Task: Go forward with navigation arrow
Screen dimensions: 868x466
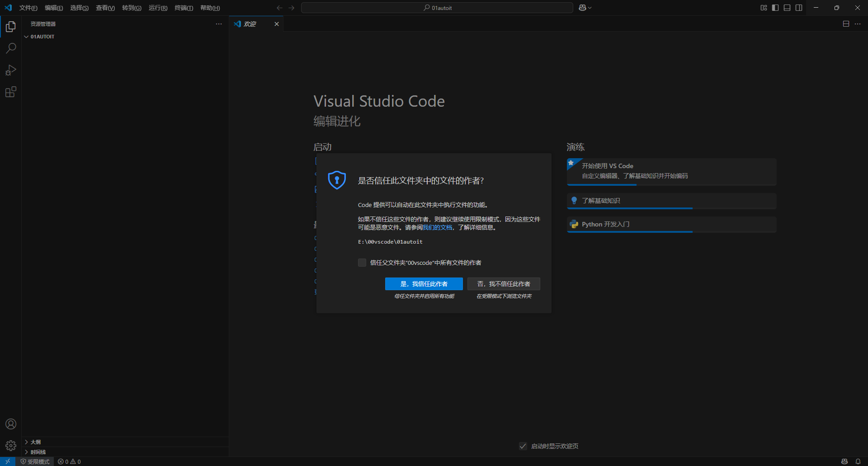Action: 292,8
